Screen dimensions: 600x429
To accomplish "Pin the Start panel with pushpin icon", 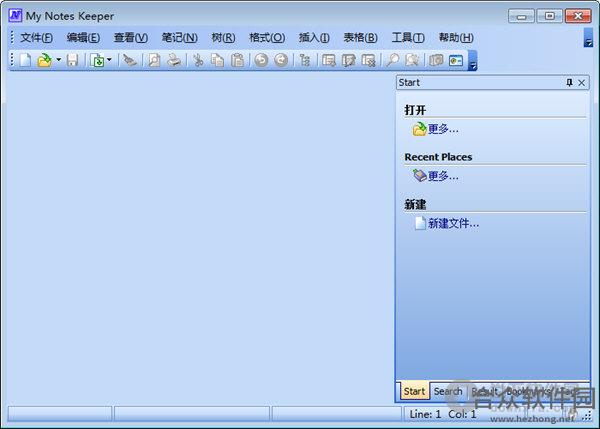I will coord(569,83).
